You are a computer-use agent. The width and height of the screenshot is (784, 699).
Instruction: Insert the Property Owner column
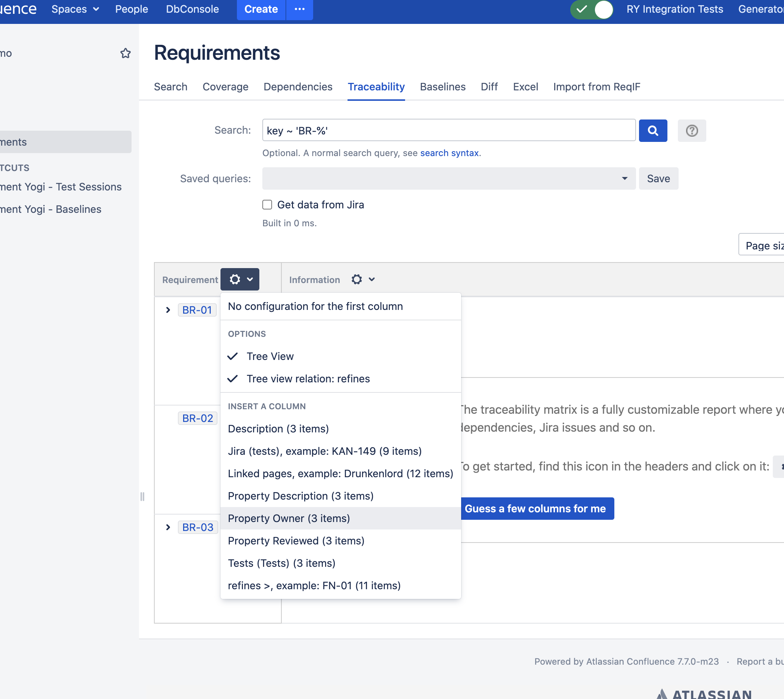288,518
